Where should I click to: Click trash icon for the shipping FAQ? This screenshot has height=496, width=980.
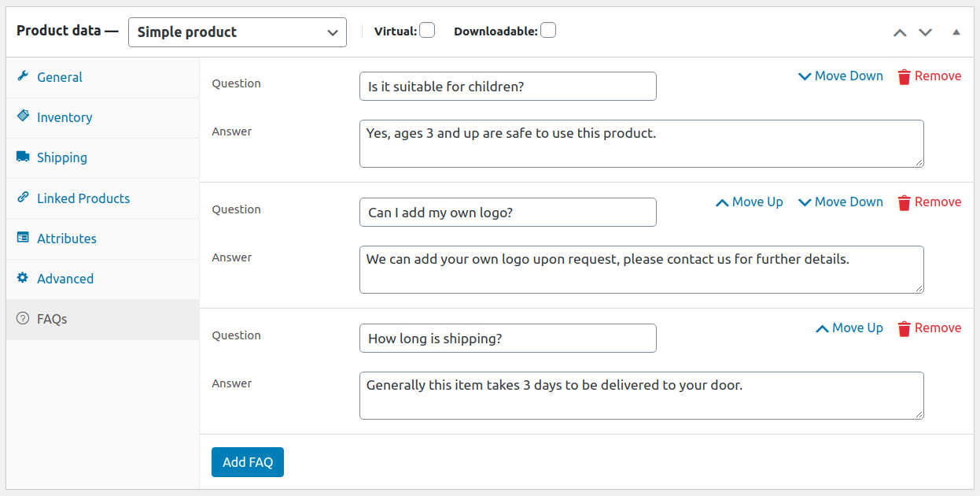click(x=904, y=328)
